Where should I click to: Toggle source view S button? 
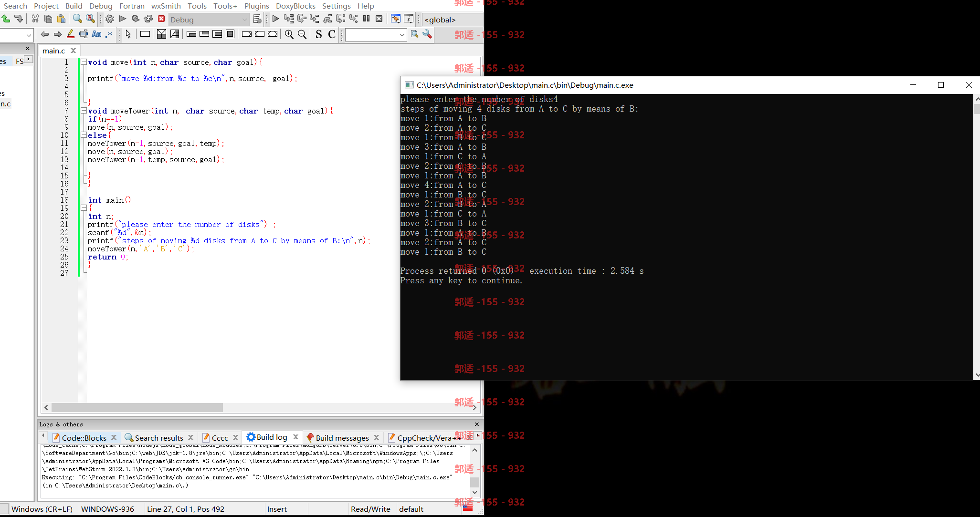tap(319, 34)
